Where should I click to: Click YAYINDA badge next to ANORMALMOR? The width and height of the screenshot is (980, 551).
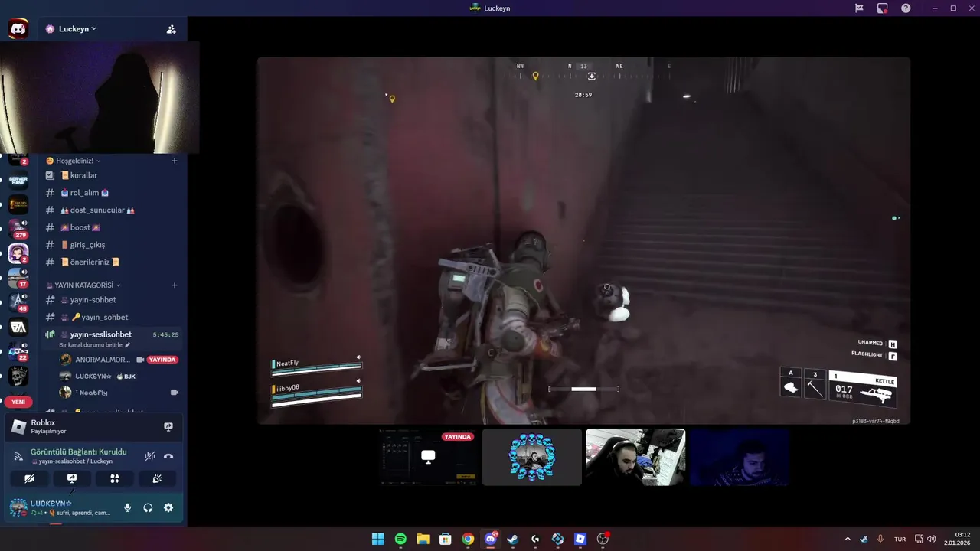(x=162, y=360)
